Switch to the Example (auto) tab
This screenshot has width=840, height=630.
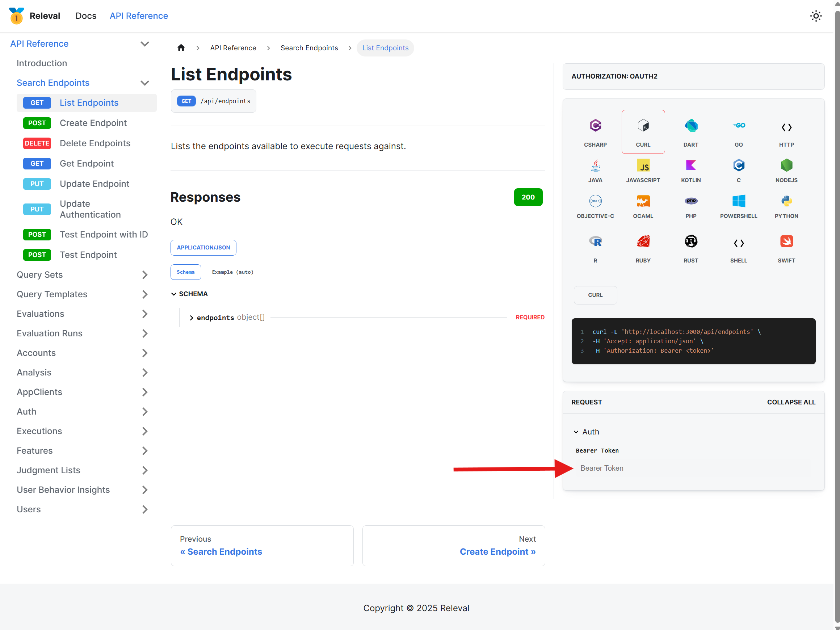[x=232, y=272]
